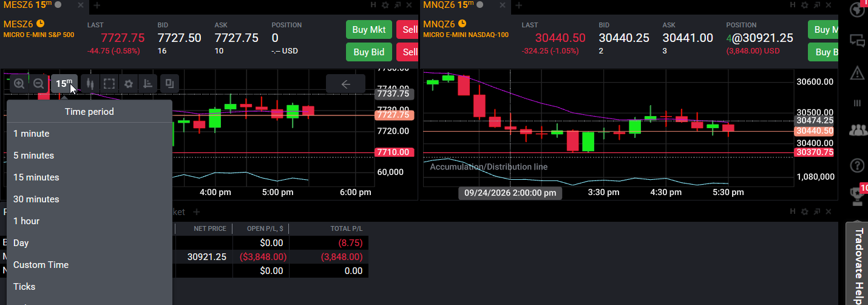Choose Ticks period option
Image resolution: width=868 pixels, height=305 pixels.
click(x=89, y=287)
